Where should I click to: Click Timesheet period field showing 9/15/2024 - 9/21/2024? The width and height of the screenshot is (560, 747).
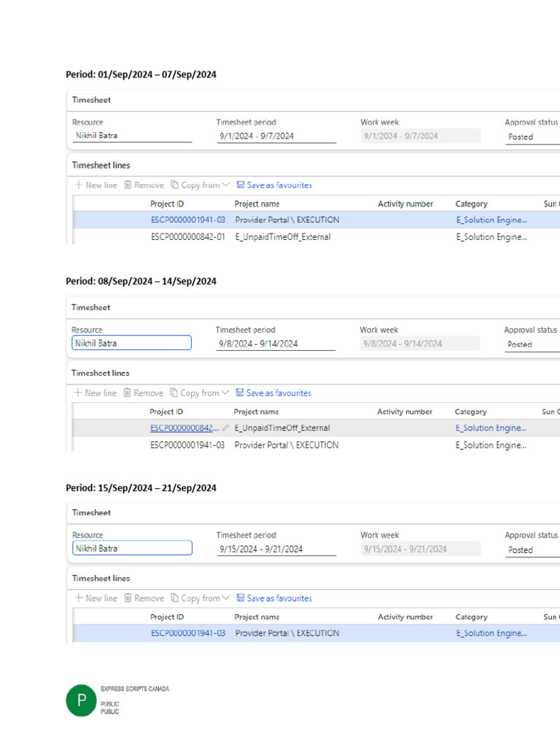coord(276,549)
